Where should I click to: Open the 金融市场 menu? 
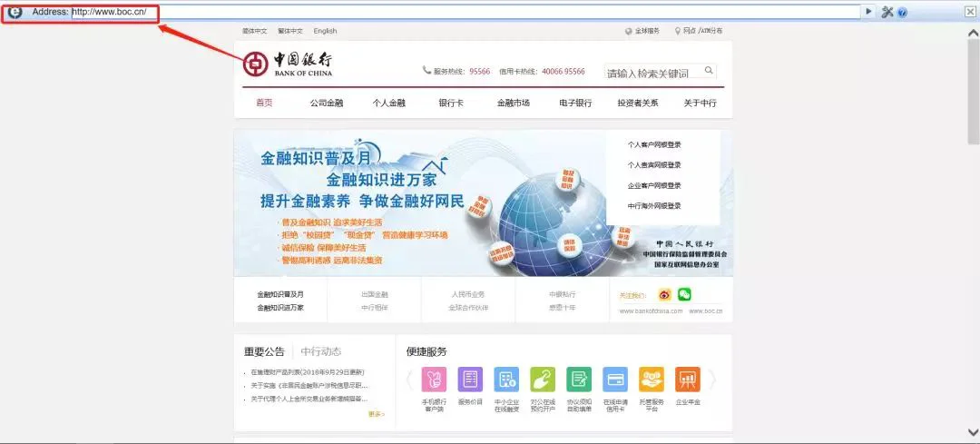pyautogui.click(x=513, y=104)
